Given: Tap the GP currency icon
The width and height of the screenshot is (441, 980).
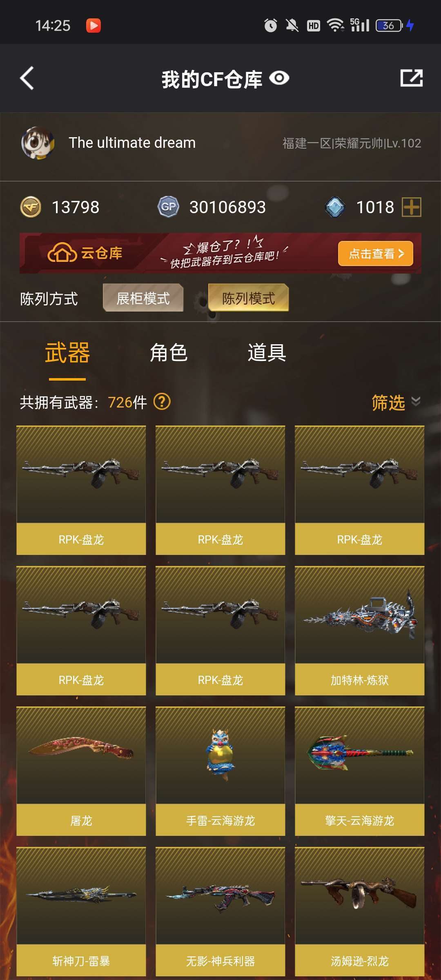Looking at the screenshot, I should [x=168, y=207].
